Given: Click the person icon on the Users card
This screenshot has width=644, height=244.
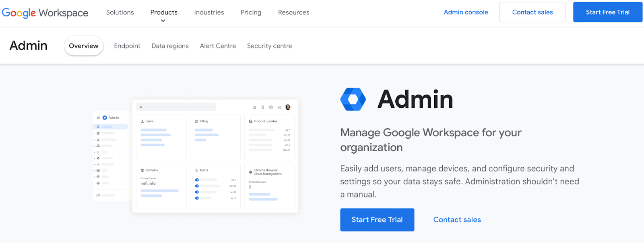Looking at the screenshot, I should (x=142, y=121).
